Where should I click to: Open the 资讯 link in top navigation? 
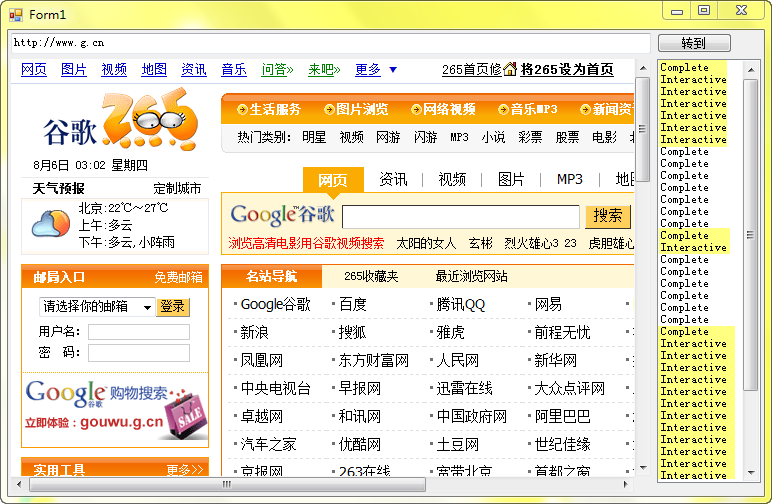pyautogui.click(x=194, y=69)
